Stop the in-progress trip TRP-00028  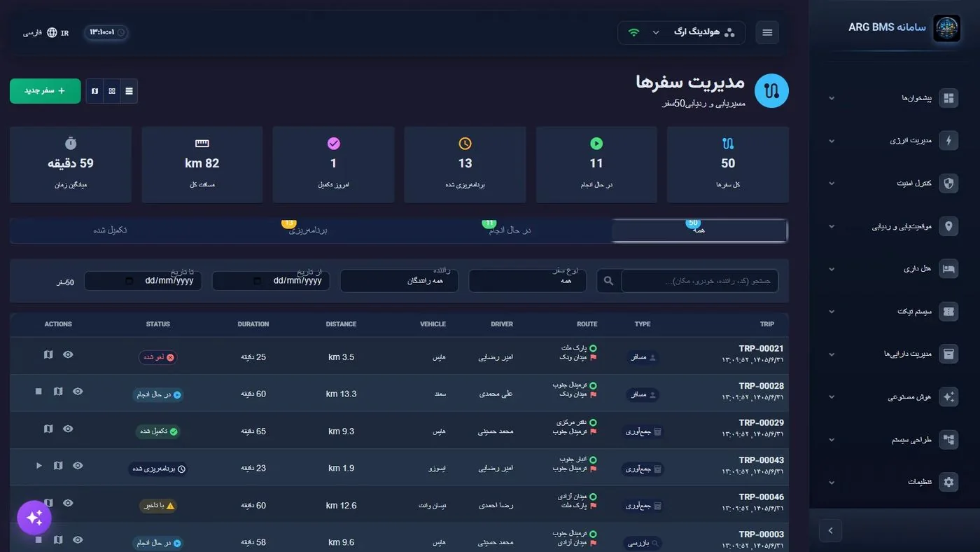pyautogui.click(x=38, y=392)
